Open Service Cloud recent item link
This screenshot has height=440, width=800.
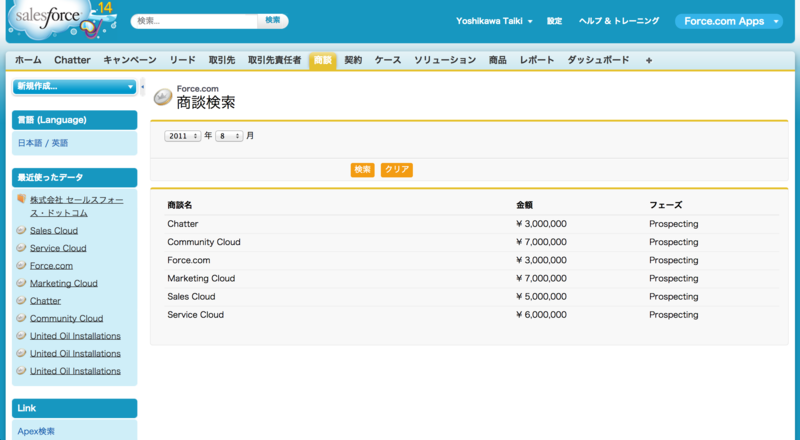click(x=58, y=248)
